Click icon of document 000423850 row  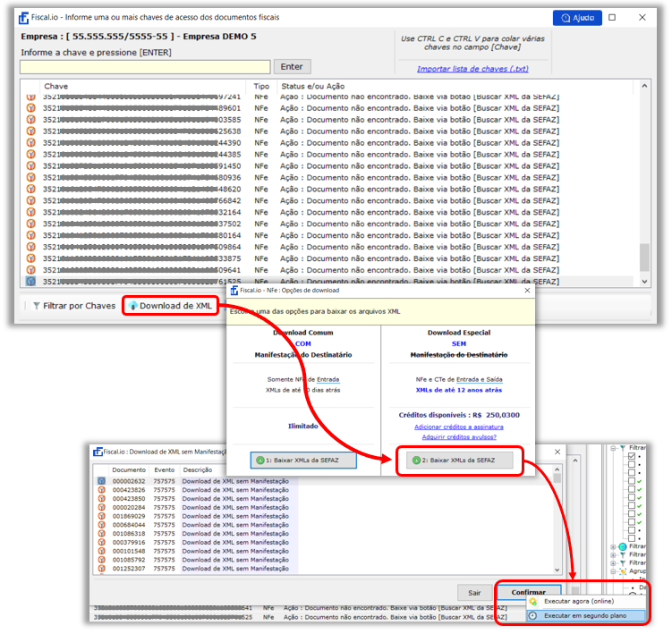pyautogui.click(x=102, y=499)
